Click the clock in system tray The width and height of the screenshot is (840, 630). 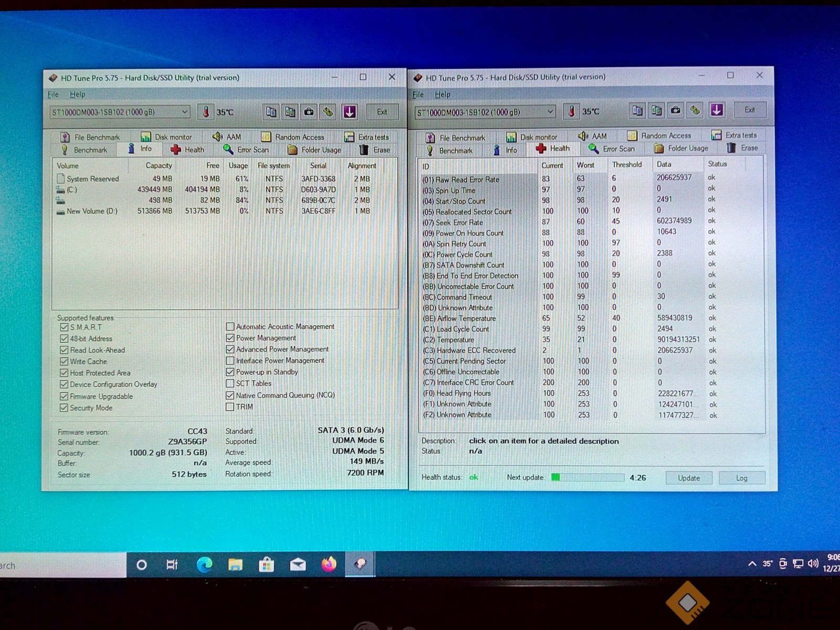coord(832,563)
